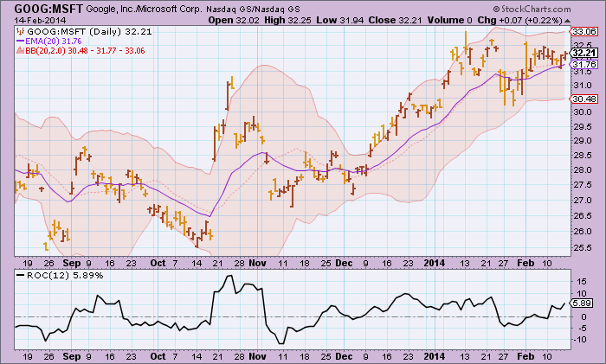
Task: Click "Feb" on the ROC panel date axis
Action: 525,356
